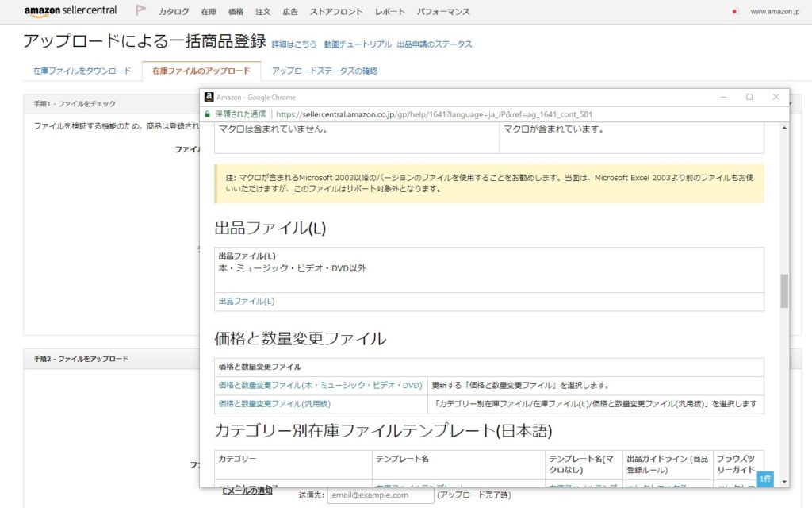Click the 出品ガイドライン column header

click(x=667, y=464)
